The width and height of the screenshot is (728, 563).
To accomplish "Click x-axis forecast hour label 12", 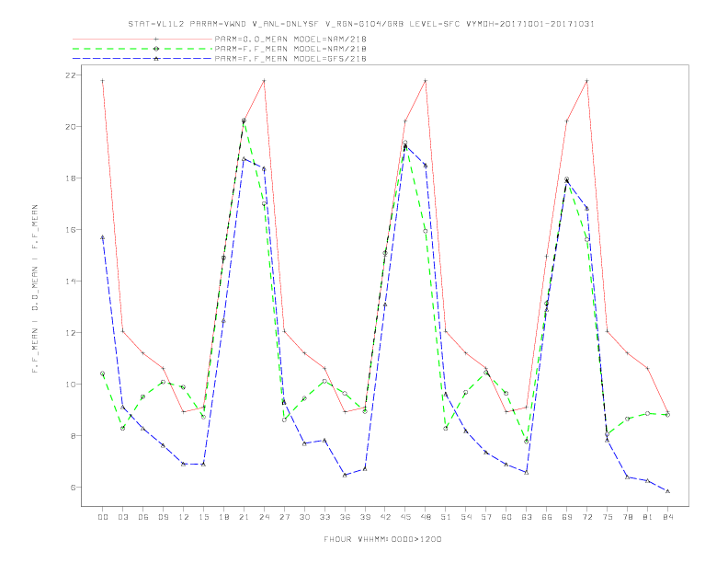I will coord(184,517).
